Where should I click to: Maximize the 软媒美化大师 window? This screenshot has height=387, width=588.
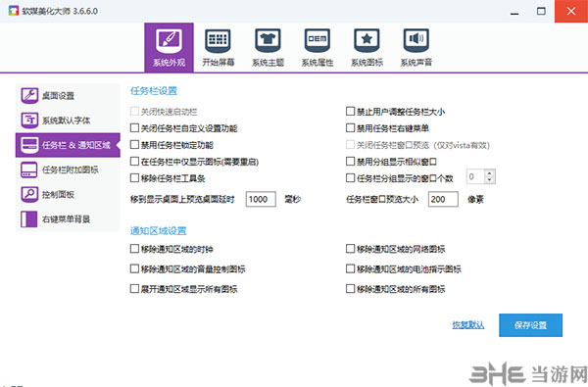[x=541, y=11]
